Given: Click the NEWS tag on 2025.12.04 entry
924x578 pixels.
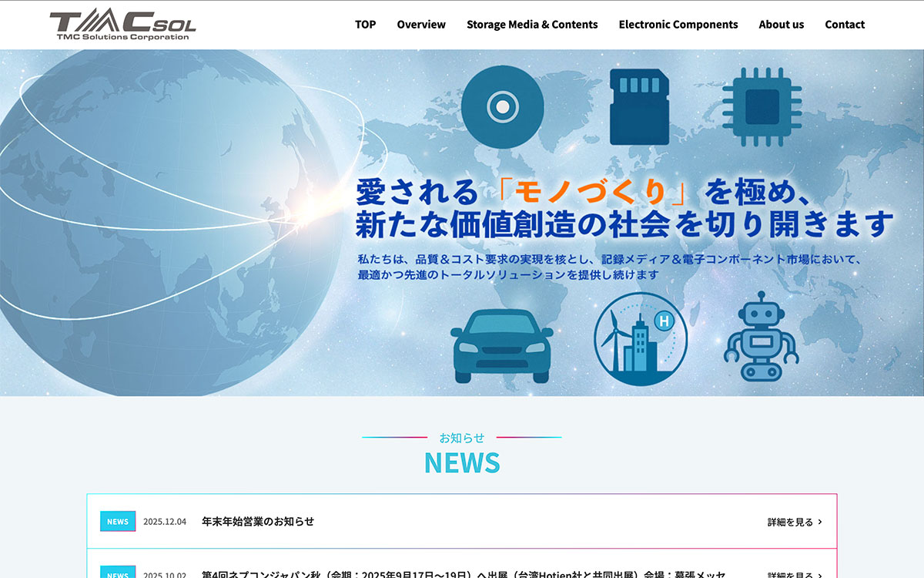Looking at the screenshot, I should tap(118, 522).
